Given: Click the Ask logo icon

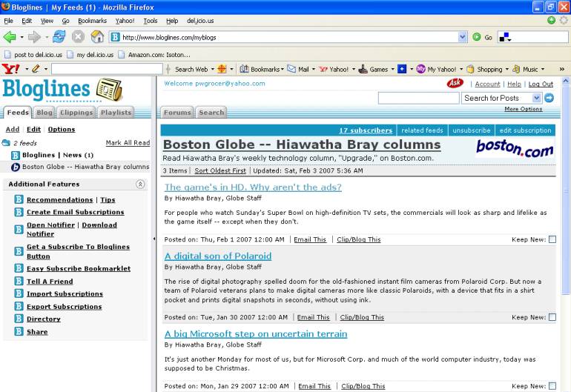Looking at the screenshot, I should [x=455, y=83].
